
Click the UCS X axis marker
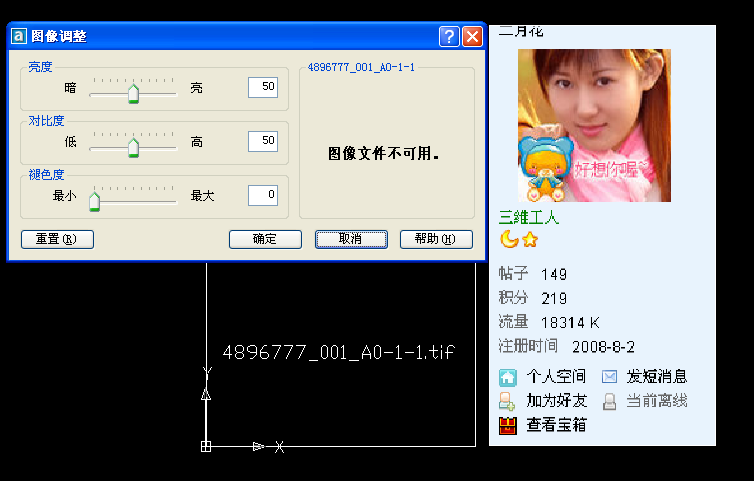(x=279, y=447)
